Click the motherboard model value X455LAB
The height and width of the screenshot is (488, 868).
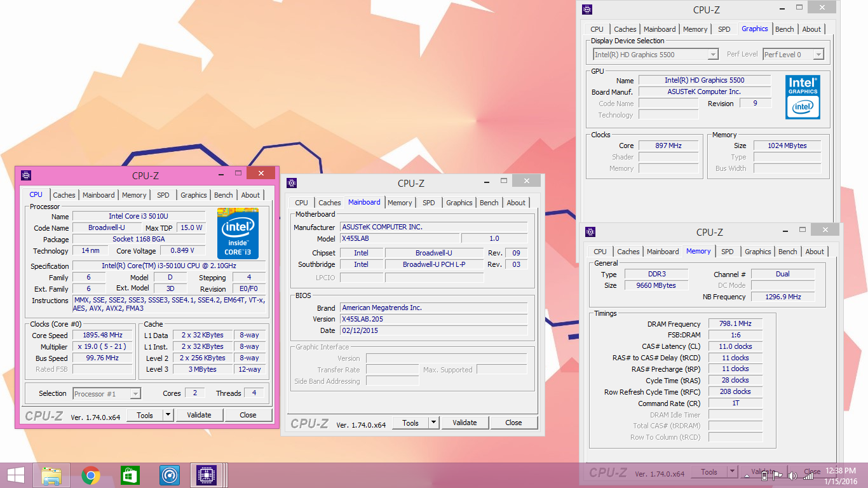[x=400, y=239]
